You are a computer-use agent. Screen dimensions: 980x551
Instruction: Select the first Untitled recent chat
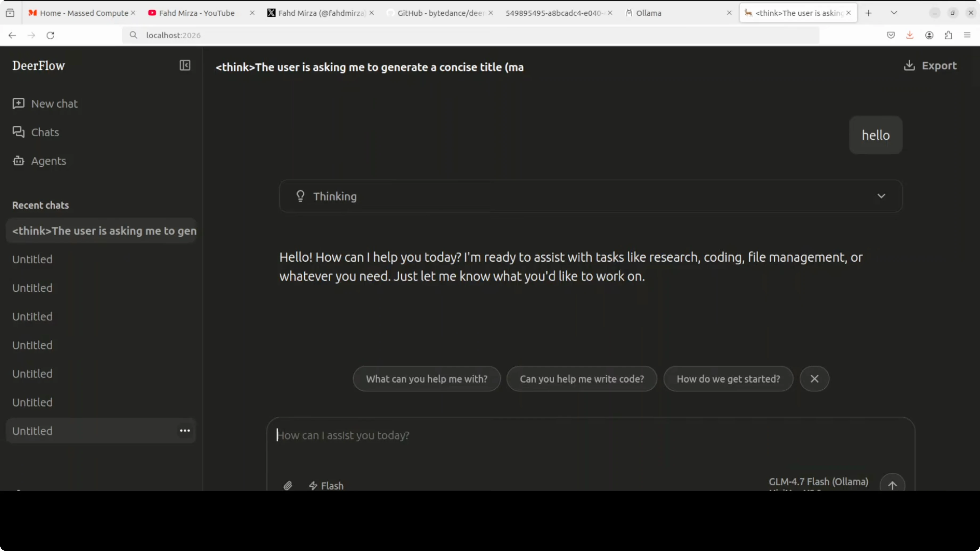tap(33, 259)
